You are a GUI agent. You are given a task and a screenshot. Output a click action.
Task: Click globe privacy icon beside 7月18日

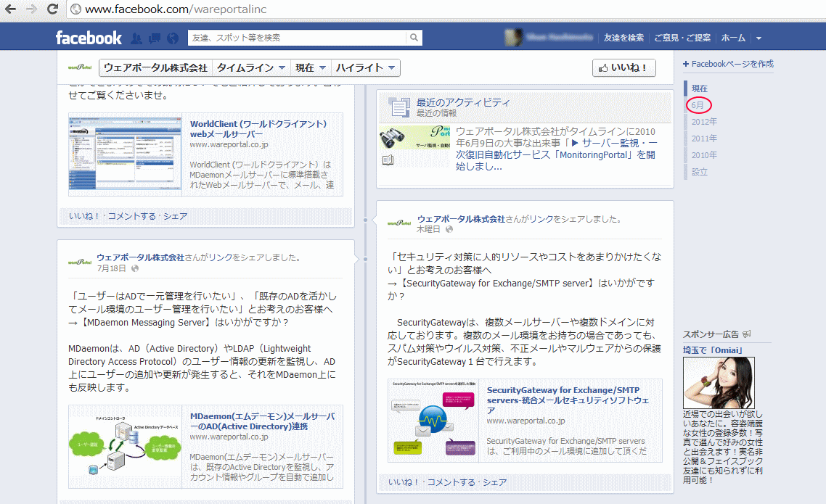pyautogui.click(x=135, y=268)
